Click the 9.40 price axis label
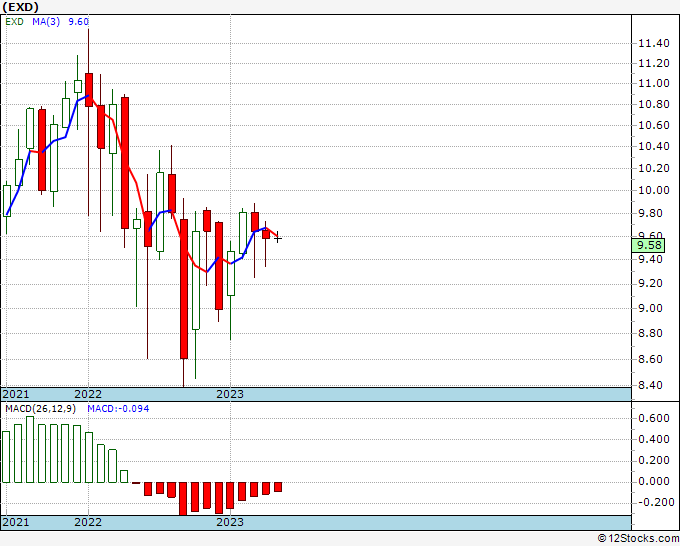680x546 pixels. pos(651,259)
